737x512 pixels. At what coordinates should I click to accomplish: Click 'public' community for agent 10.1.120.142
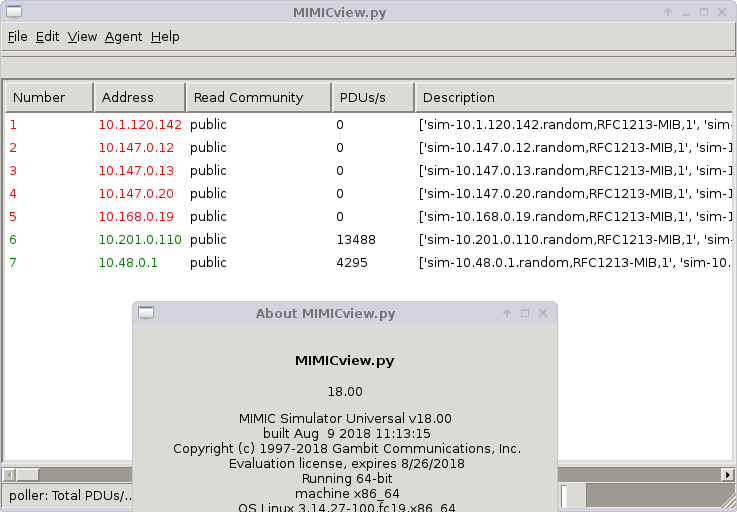click(208, 125)
